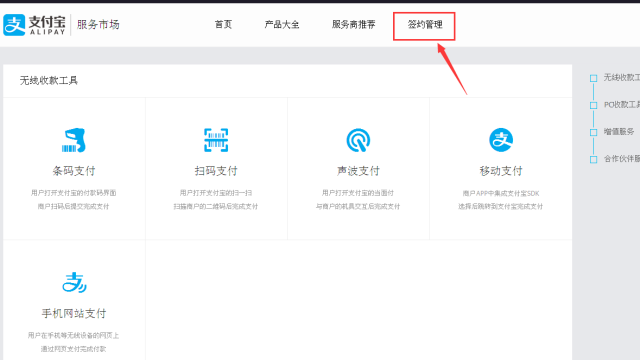Viewport: 640px width, 360px height.
Task: Click the Alipay logo
Action: pos(34,25)
